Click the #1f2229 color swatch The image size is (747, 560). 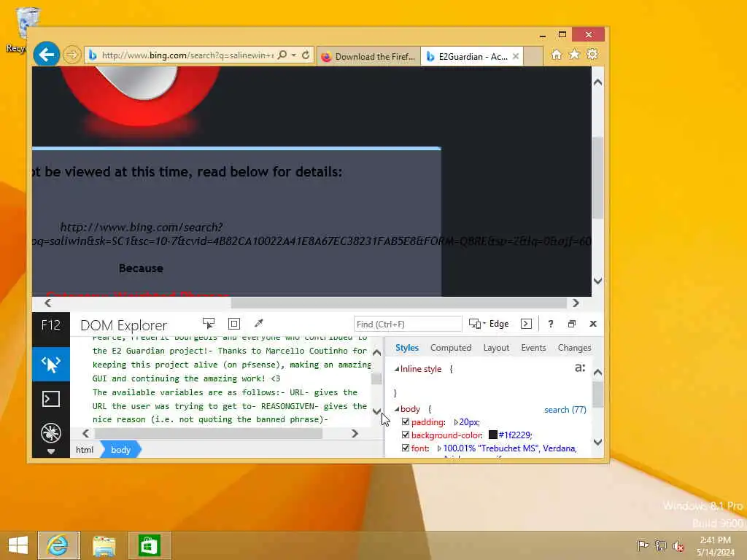(493, 435)
